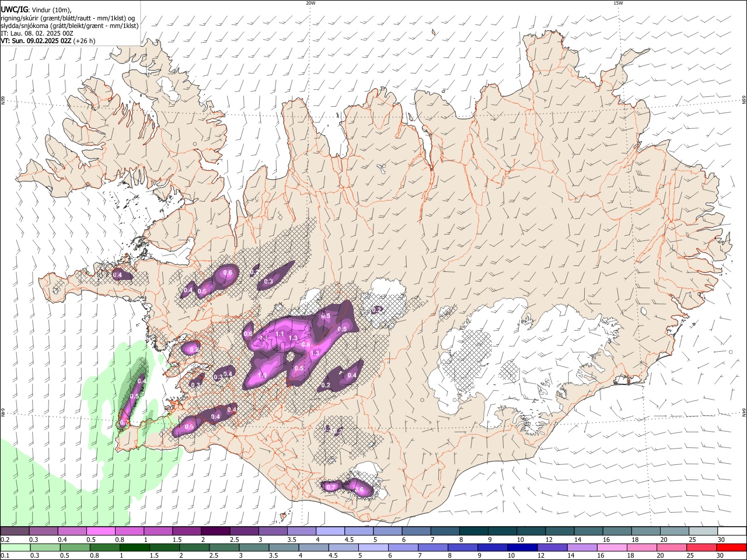
Task: Pick the lower rain scale swatch starting at 0.1
Action: [15, 547]
